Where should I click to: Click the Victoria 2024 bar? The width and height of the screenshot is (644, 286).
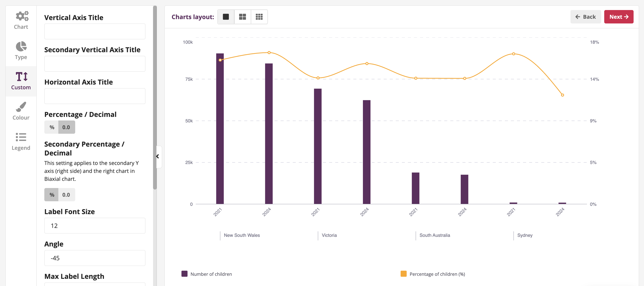tap(367, 152)
